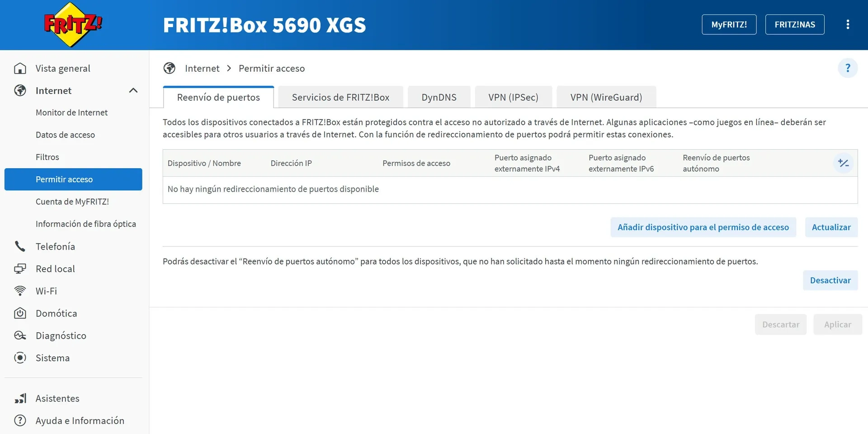
Task: Click Añadir dispositivo para el permiso de acceso
Action: [x=703, y=227]
